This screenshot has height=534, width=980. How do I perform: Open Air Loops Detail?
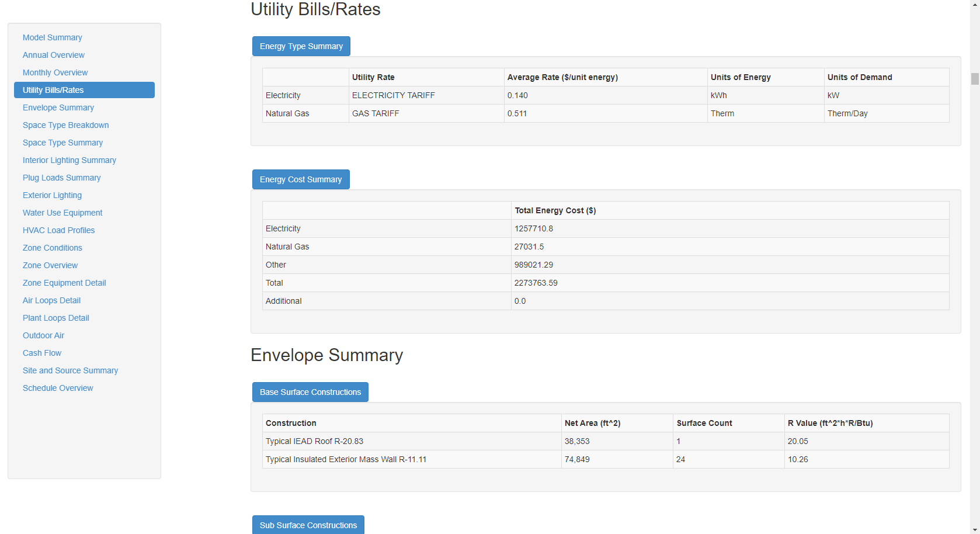tap(51, 300)
